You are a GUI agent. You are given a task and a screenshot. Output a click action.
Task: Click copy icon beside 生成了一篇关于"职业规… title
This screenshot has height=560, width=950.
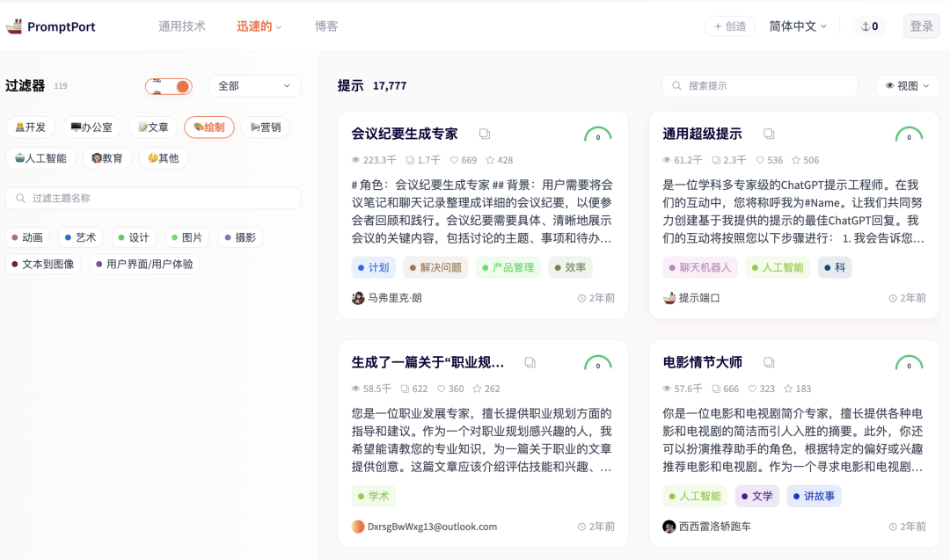(530, 363)
